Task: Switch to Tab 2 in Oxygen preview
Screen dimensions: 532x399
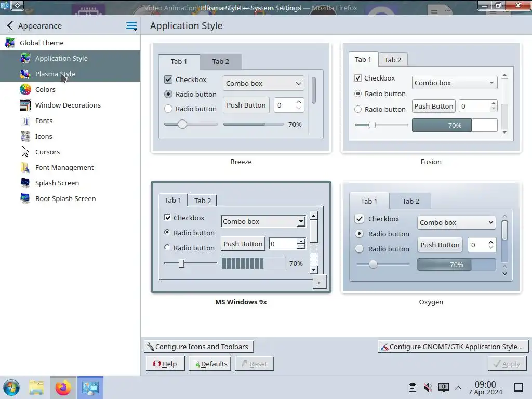Action: click(x=410, y=201)
